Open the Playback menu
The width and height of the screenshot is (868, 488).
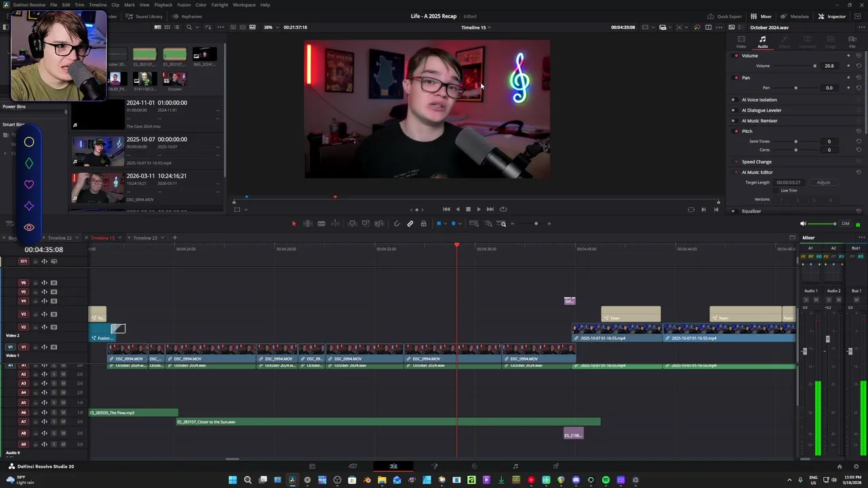tap(163, 5)
